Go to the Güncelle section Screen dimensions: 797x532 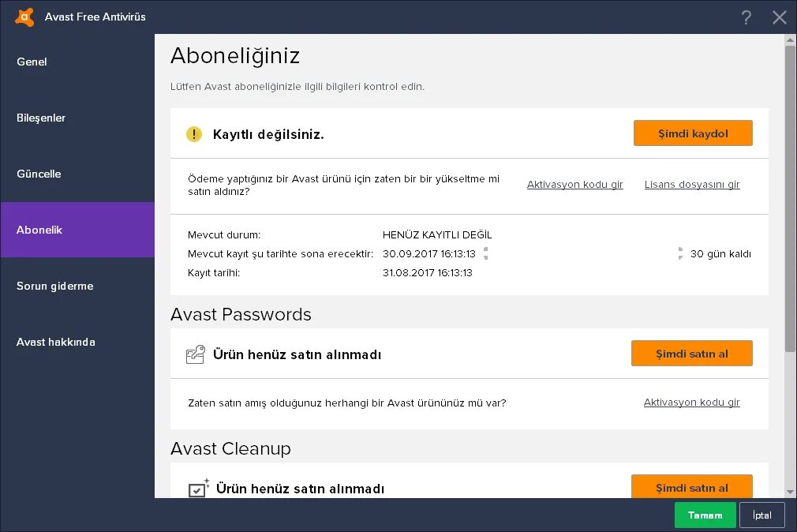[39, 174]
